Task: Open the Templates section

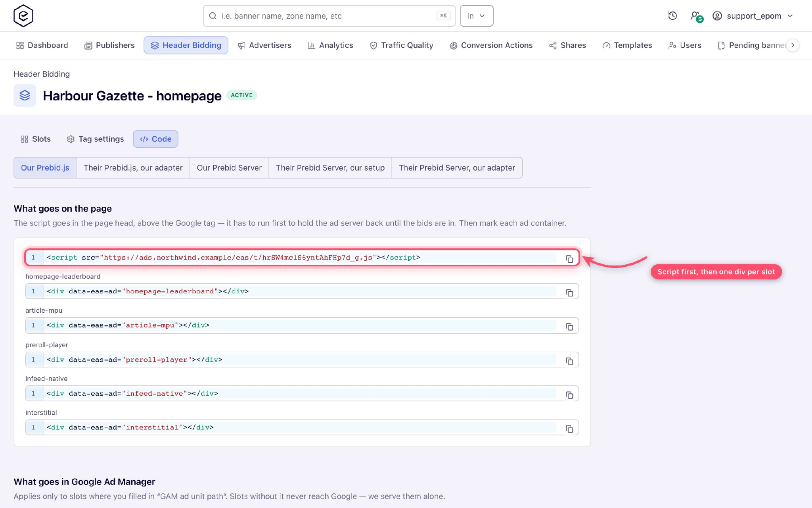Action: point(627,45)
